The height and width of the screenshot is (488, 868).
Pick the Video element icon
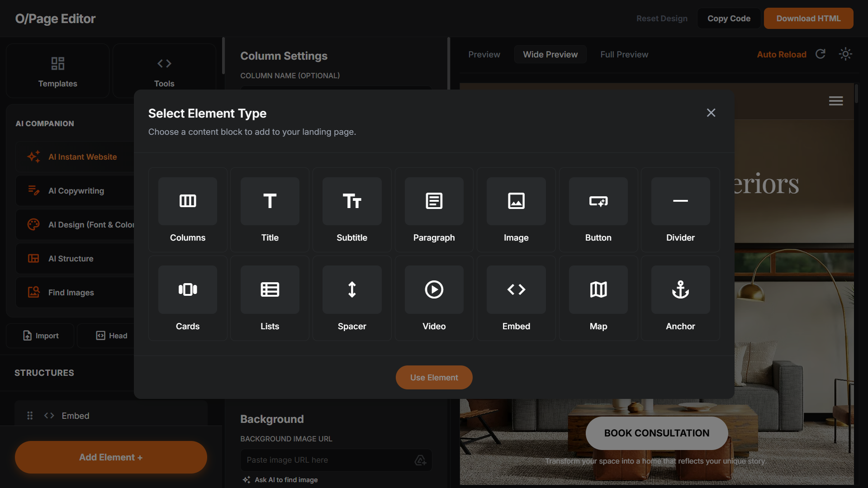(434, 289)
